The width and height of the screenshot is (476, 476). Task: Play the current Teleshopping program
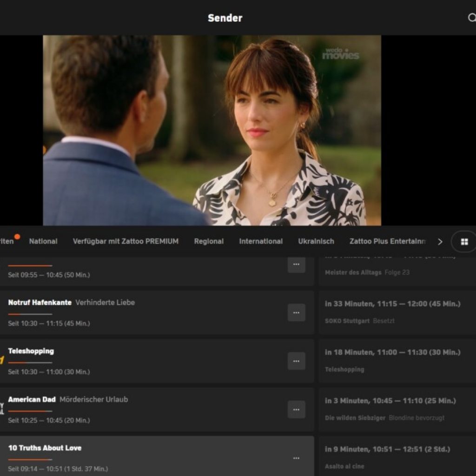(x=157, y=361)
